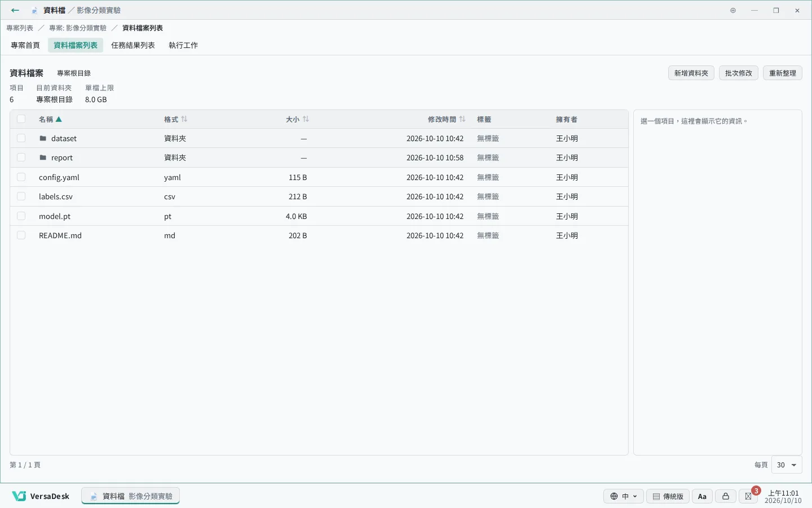Open notifications with badge 3
812x508 pixels.
click(x=749, y=496)
